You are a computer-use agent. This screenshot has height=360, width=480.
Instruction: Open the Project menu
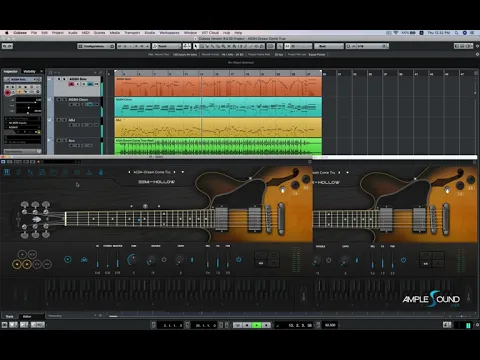click(58, 33)
